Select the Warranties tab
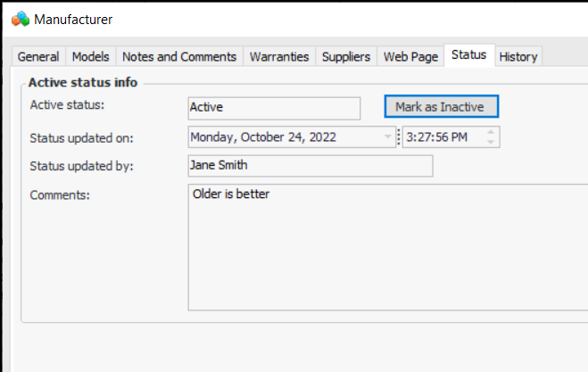This screenshot has height=372, width=588. tap(279, 56)
